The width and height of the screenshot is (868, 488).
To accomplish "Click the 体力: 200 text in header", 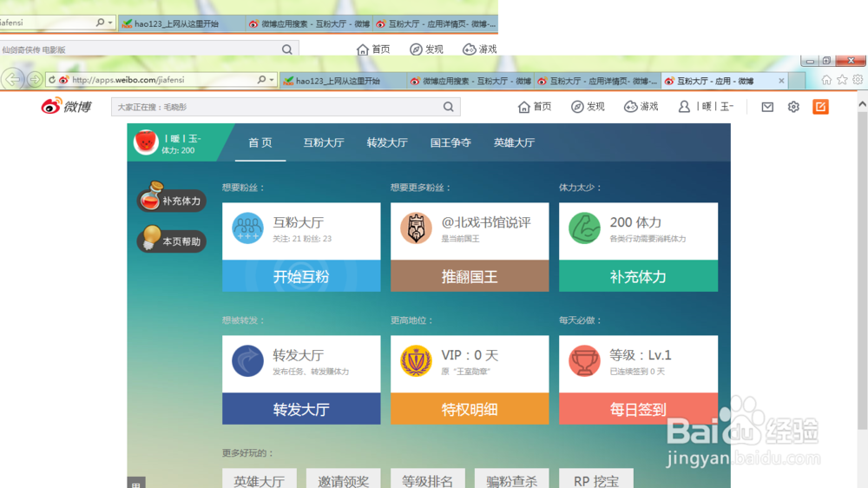I will (x=178, y=151).
